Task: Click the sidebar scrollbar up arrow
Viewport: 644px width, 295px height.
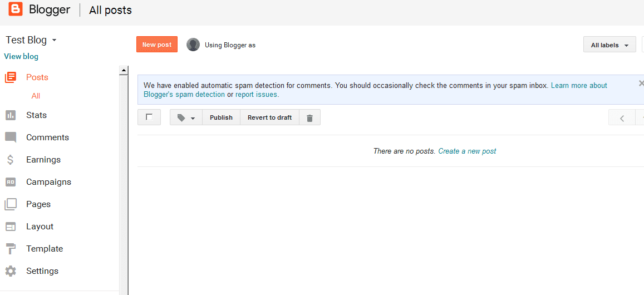Action: point(123,70)
